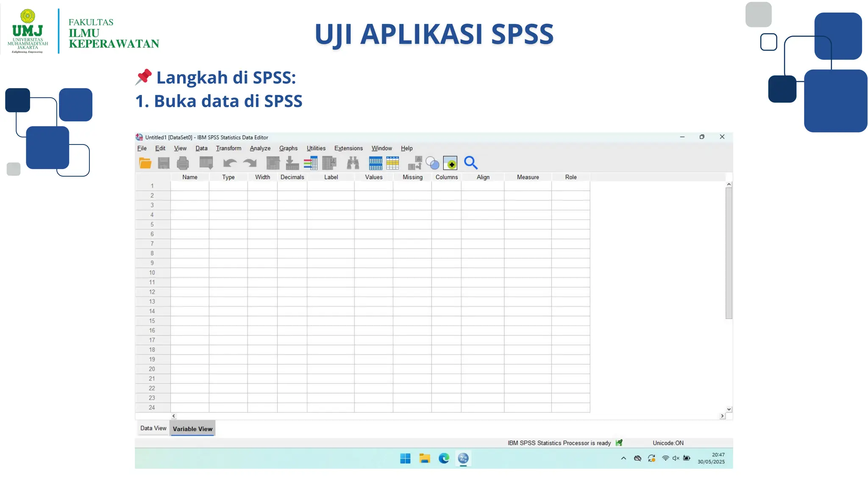Toggle the Value labels icon
The image size is (868, 488).
click(x=415, y=163)
